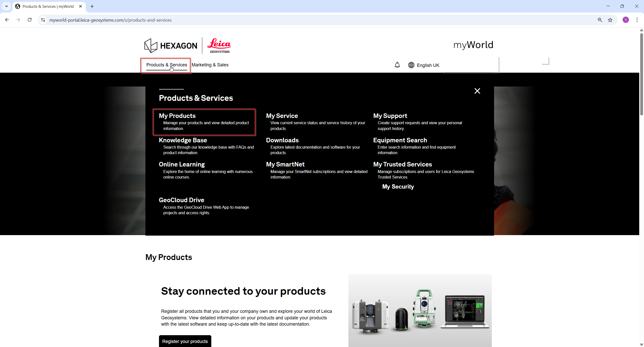Click the browser forward arrow
The height and width of the screenshot is (347, 644).
(18, 20)
